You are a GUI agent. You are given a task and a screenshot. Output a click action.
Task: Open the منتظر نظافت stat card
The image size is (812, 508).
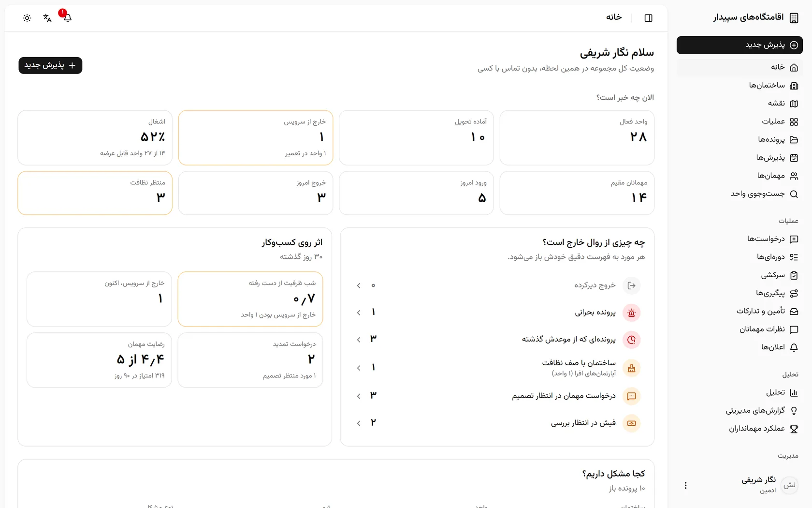point(95,193)
